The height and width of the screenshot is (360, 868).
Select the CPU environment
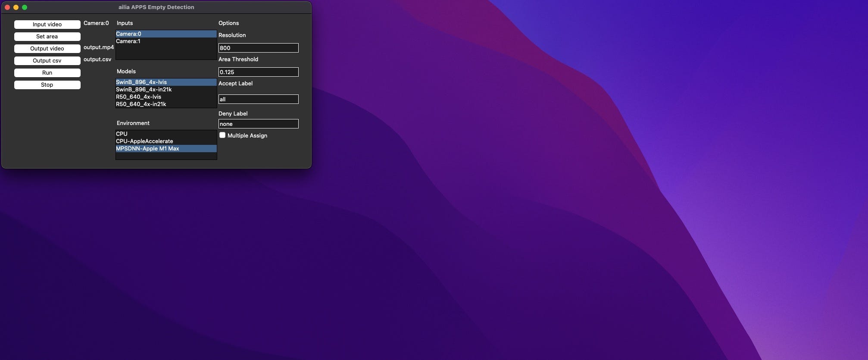click(x=166, y=134)
